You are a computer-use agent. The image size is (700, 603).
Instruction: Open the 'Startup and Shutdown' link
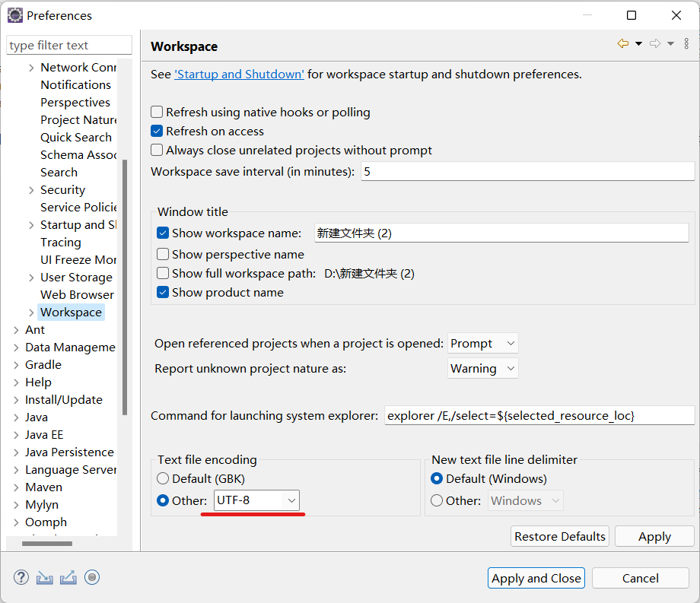point(239,75)
